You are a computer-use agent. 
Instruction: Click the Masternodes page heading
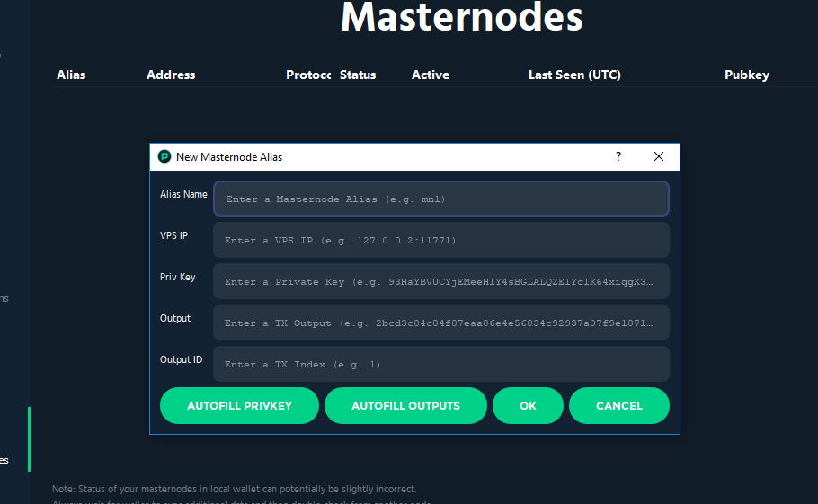(x=462, y=17)
